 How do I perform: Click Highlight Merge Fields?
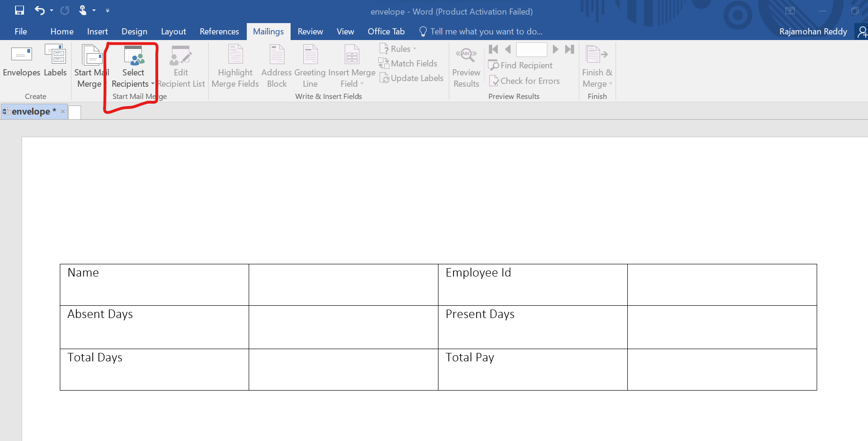235,66
